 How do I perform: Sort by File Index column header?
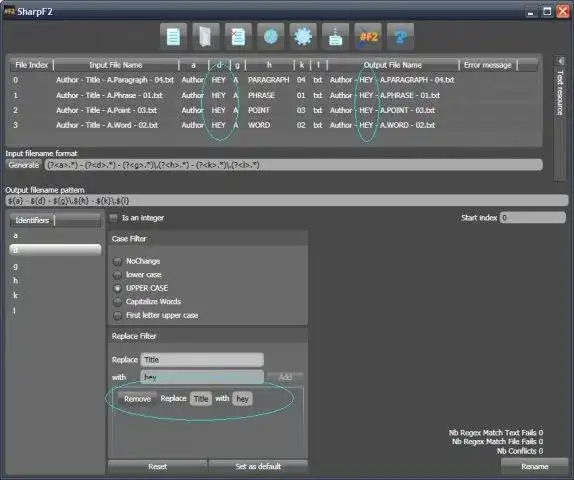coord(32,65)
